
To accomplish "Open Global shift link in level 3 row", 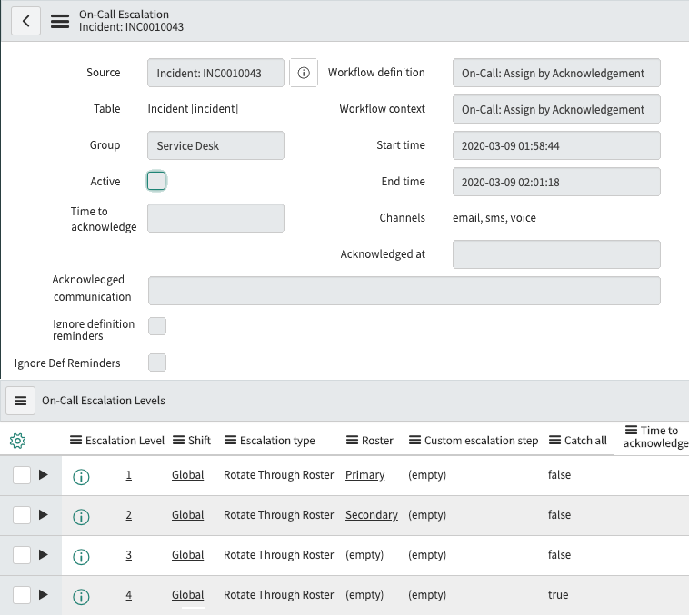I will (x=187, y=555).
